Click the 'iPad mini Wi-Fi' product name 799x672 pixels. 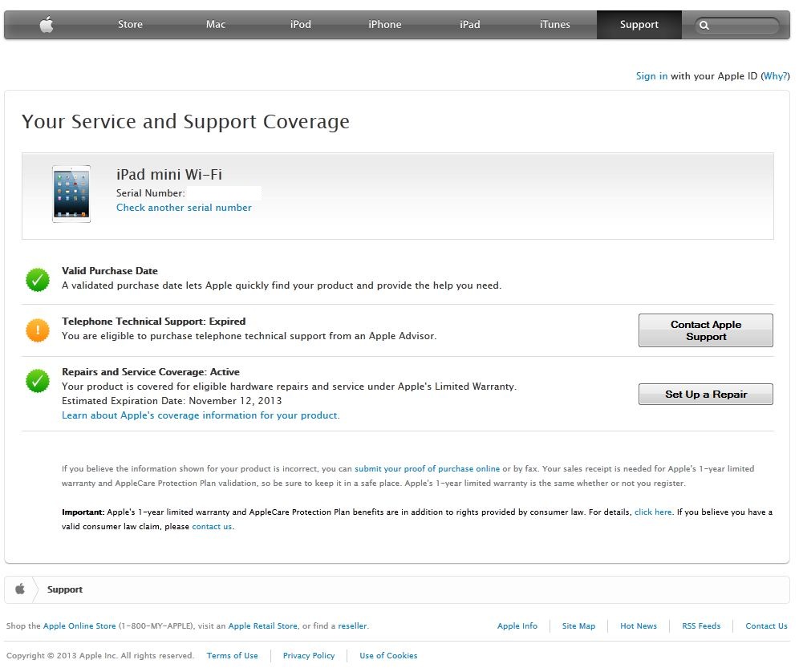(x=169, y=175)
